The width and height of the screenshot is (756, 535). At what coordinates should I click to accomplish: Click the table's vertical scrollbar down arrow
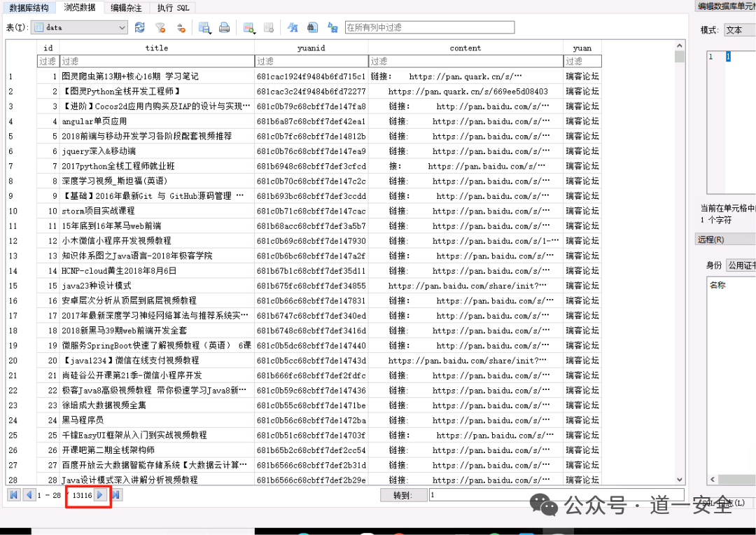coord(680,480)
